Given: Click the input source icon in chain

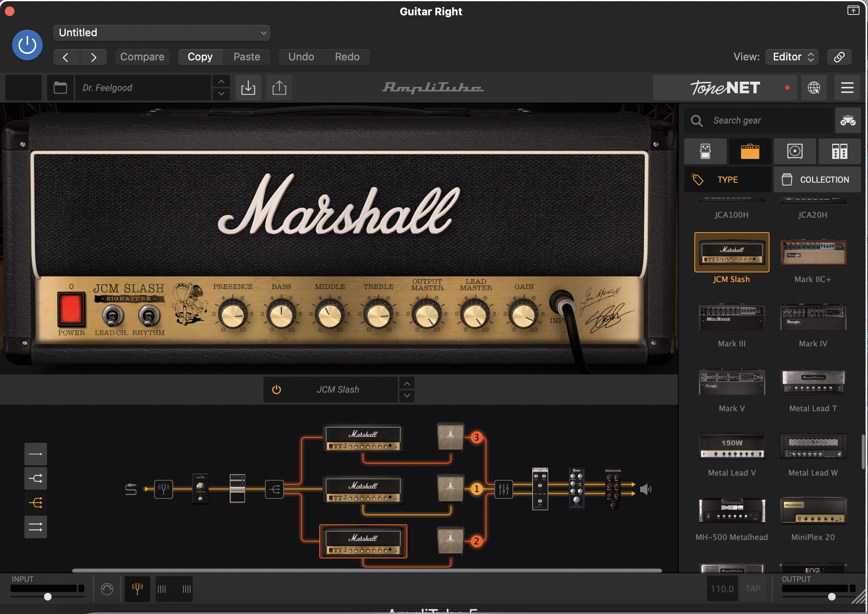Looking at the screenshot, I should coord(131,489).
